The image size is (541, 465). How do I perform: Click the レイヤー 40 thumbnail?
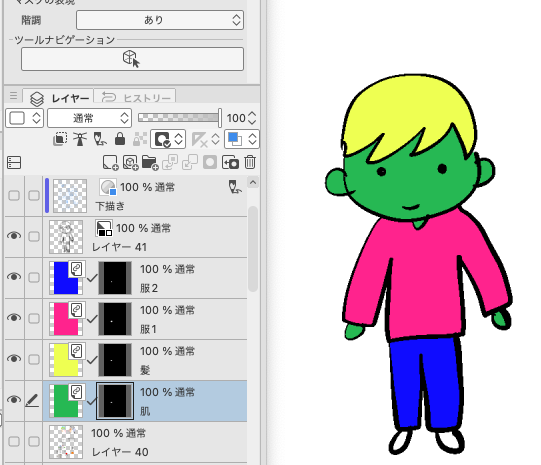click(x=66, y=442)
